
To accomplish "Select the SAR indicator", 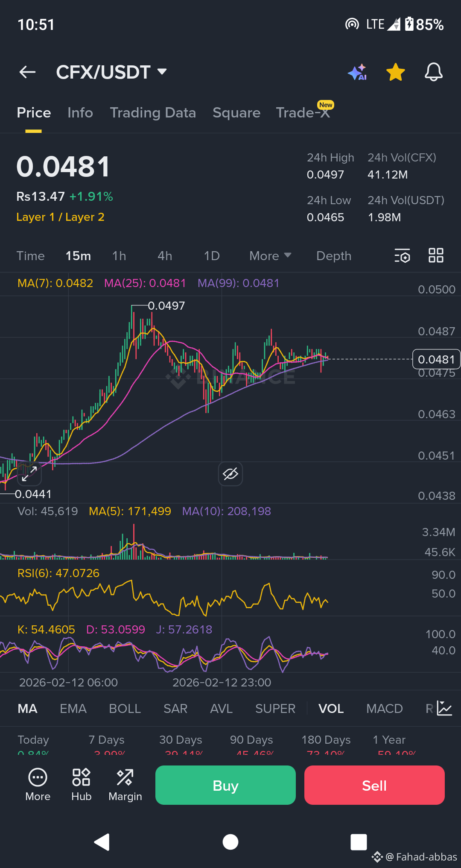I will pyautogui.click(x=175, y=709).
